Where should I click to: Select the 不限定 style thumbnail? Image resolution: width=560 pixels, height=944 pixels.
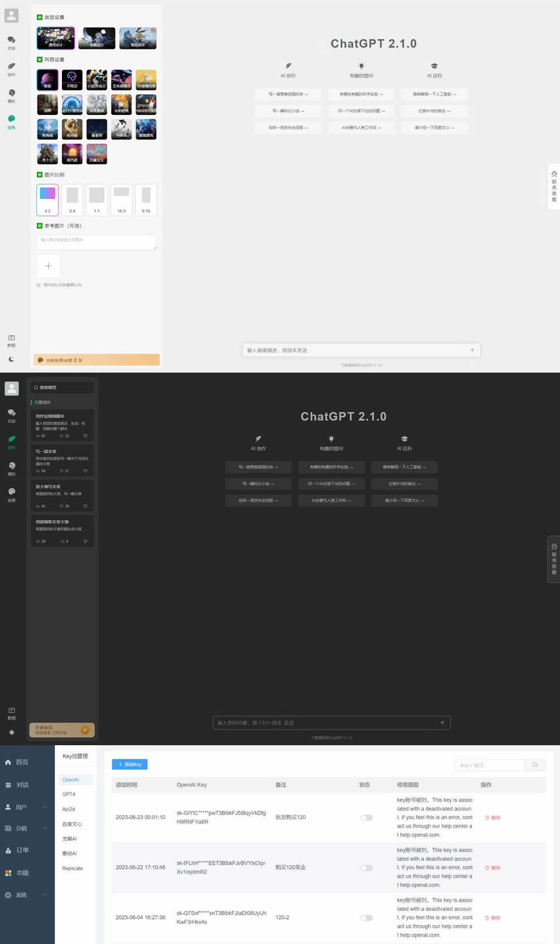click(72, 79)
